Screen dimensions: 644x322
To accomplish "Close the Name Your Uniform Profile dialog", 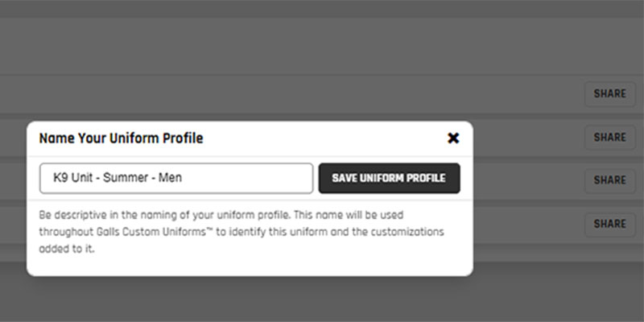I will (x=453, y=138).
